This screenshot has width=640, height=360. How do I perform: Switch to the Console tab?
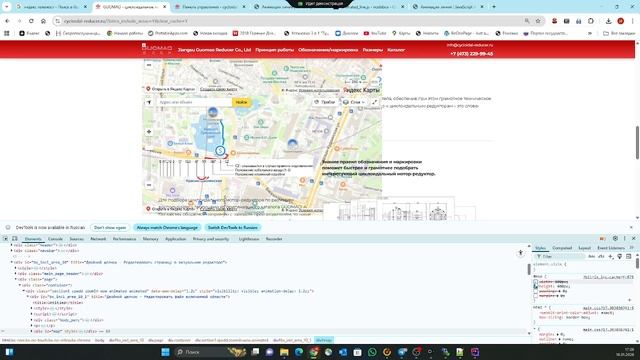[x=55, y=239]
